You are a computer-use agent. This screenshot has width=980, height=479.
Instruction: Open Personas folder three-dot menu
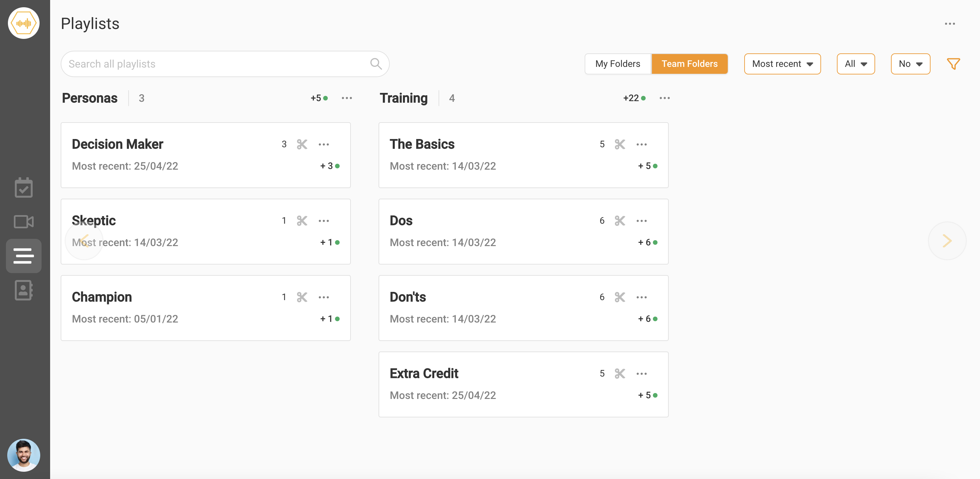pos(347,98)
